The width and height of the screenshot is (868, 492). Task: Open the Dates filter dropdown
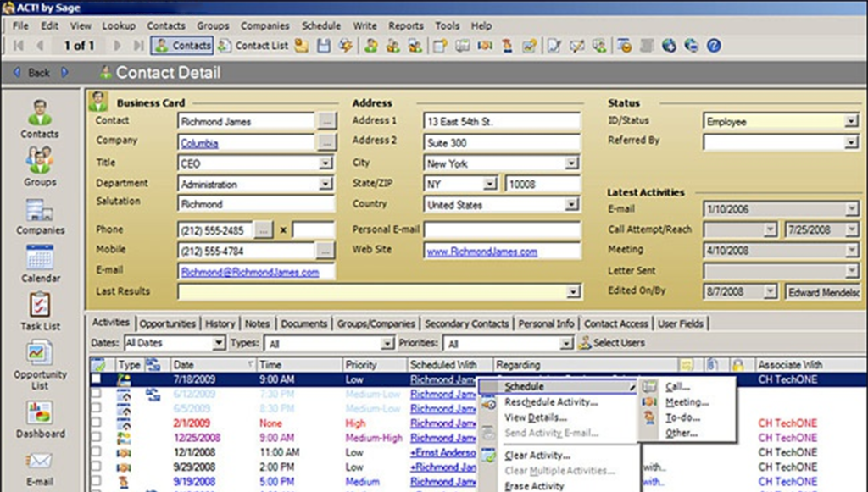coord(219,343)
